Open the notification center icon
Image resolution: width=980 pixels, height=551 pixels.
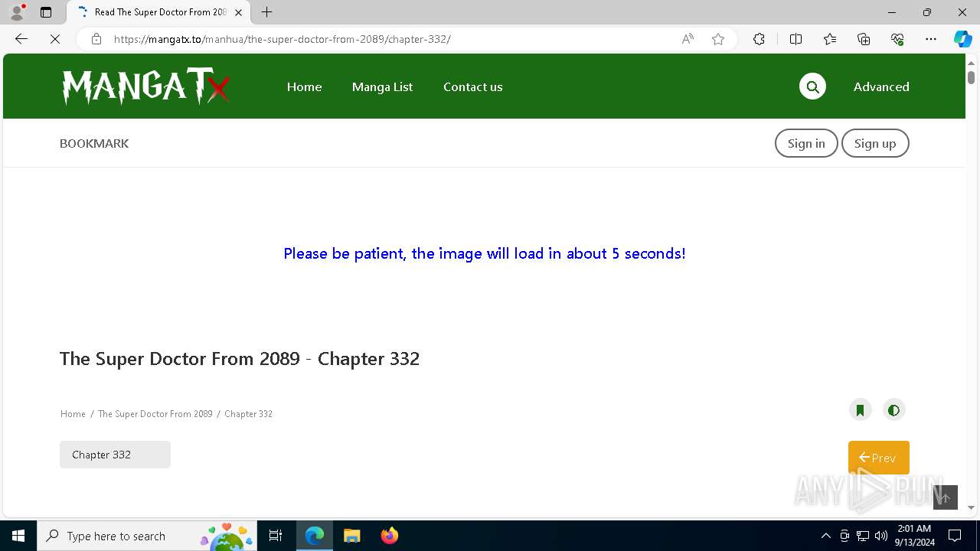(x=955, y=536)
